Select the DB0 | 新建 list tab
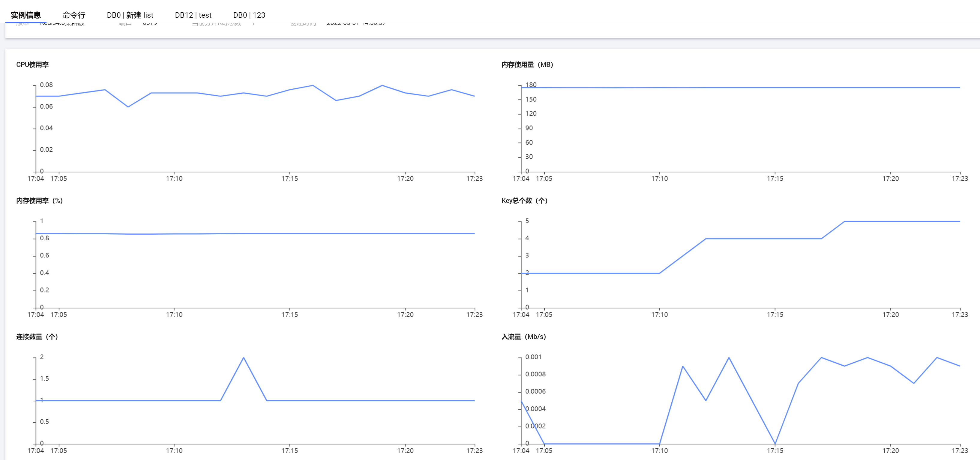Image resolution: width=980 pixels, height=460 pixels. (x=130, y=15)
